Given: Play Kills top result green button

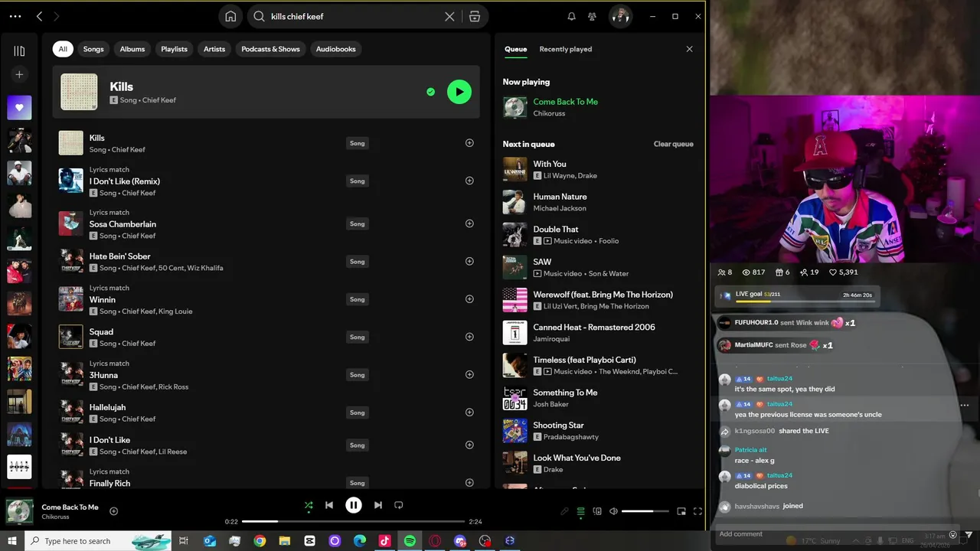Looking at the screenshot, I should [459, 92].
